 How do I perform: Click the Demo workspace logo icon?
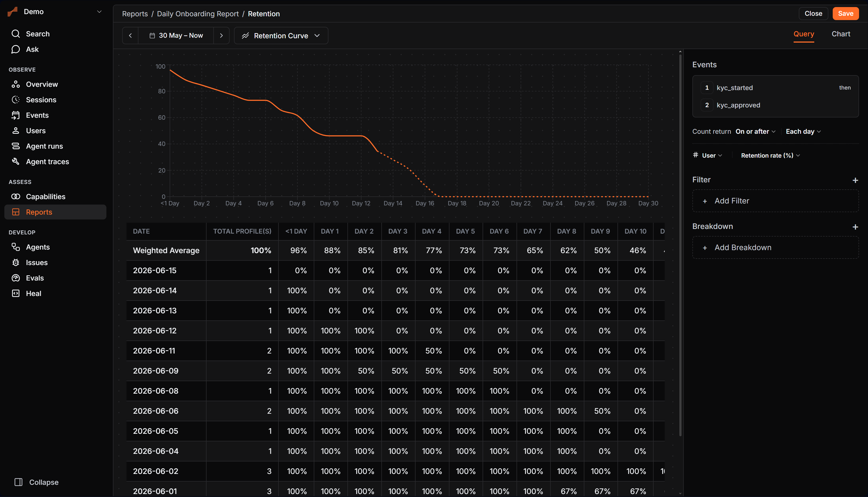tap(13, 12)
